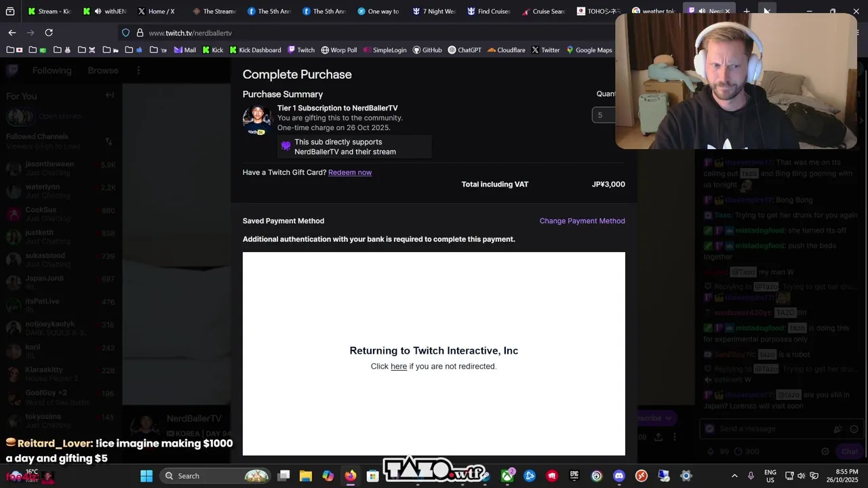Image resolution: width=868 pixels, height=488 pixels.
Task: Open the Cloudflare bookmark
Action: tap(506, 49)
